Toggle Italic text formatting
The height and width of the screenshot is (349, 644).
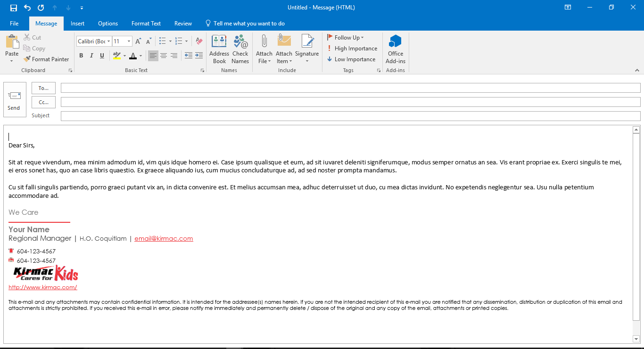(91, 56)
